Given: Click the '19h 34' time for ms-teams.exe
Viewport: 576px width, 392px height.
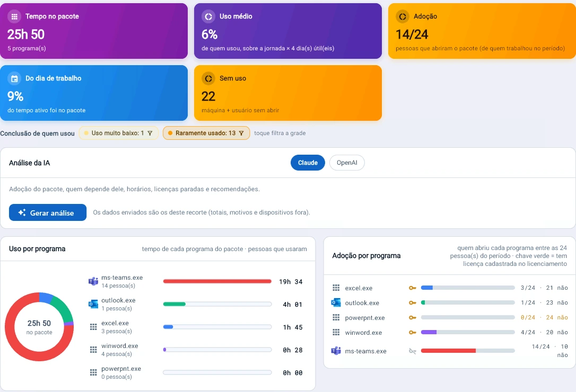Looking at the screenshot, I should tap(291, 282).
